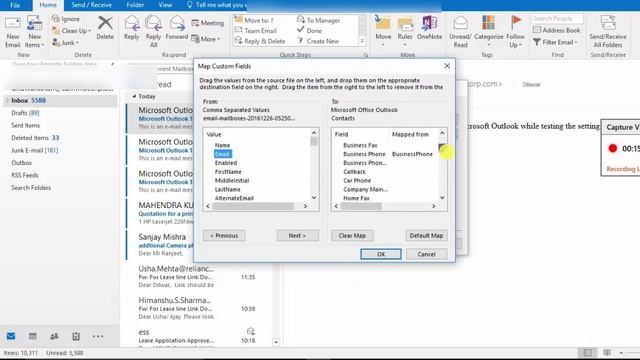Open the New Items button
The height and width of the screenshot is (360, 640).
point(34,32)
